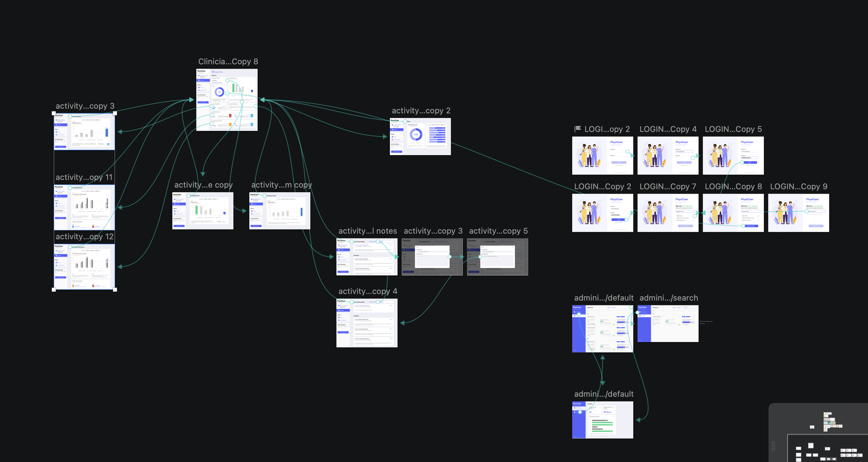868x462 pixels.
Task: Click the home flag icon beside LOGI...opy 2
Action: 578,129
